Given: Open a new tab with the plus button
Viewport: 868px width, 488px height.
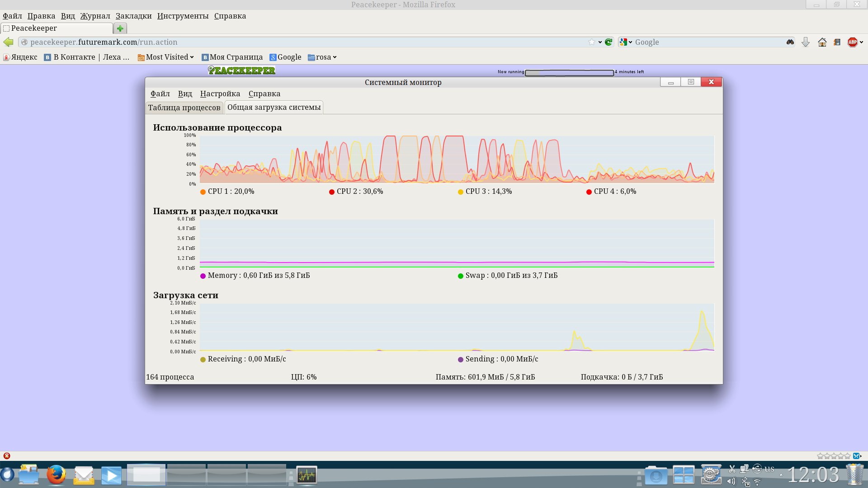Looking at the screenshot, I should point(120,28).
